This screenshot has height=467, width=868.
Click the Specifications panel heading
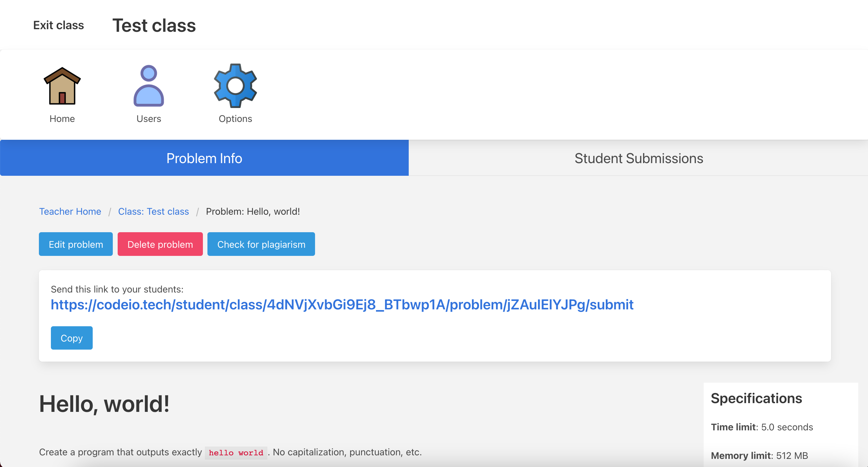pyautogui.click(x=756, y=398)
